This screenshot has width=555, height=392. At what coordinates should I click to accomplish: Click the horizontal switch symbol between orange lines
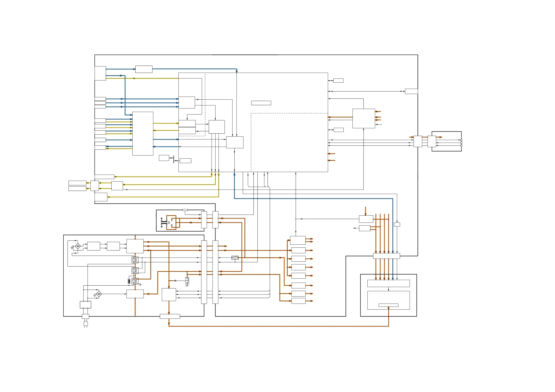pos(235,258)
